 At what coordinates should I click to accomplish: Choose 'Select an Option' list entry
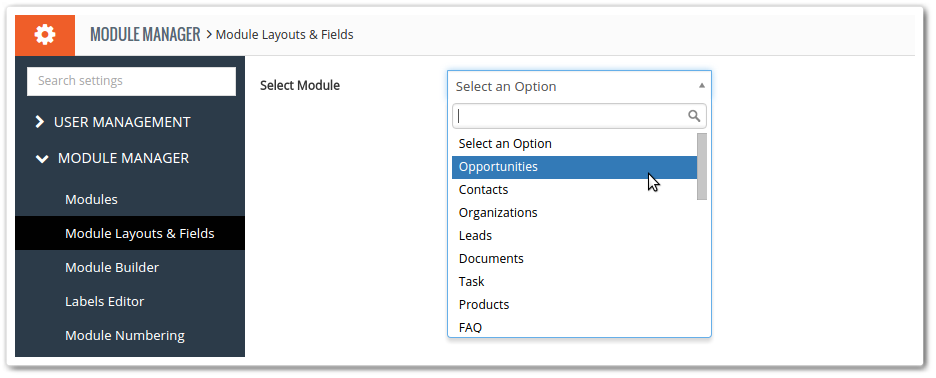click(x=574, y=144)
